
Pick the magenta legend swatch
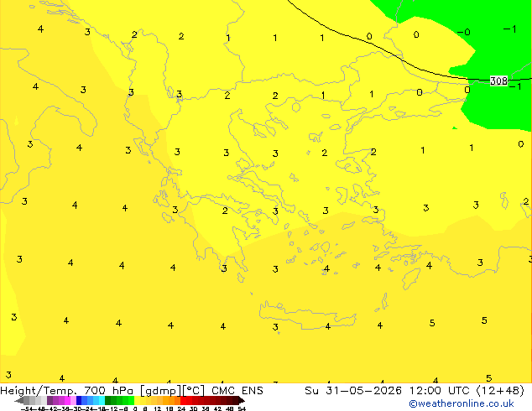pos(67,400)
